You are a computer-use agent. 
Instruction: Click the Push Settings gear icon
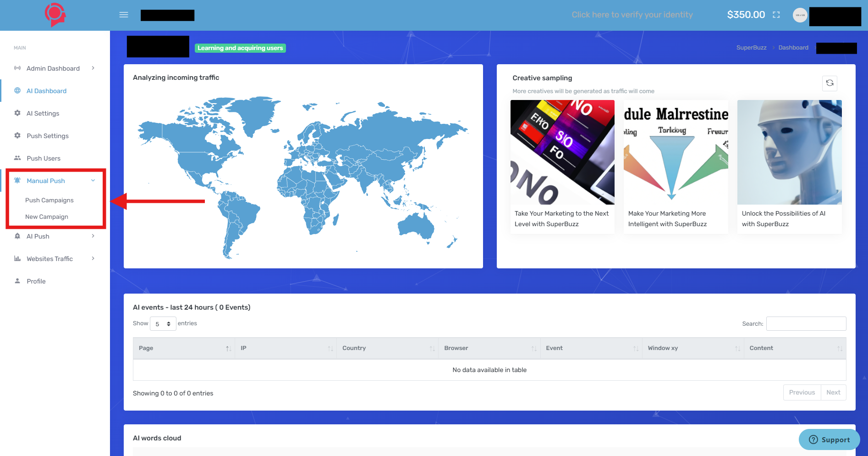(17, 135)
